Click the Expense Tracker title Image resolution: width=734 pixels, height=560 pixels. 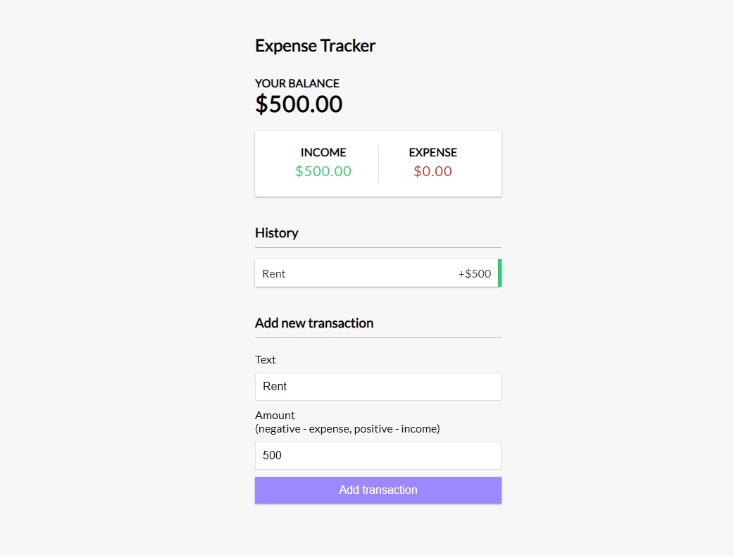pos(315,45)
